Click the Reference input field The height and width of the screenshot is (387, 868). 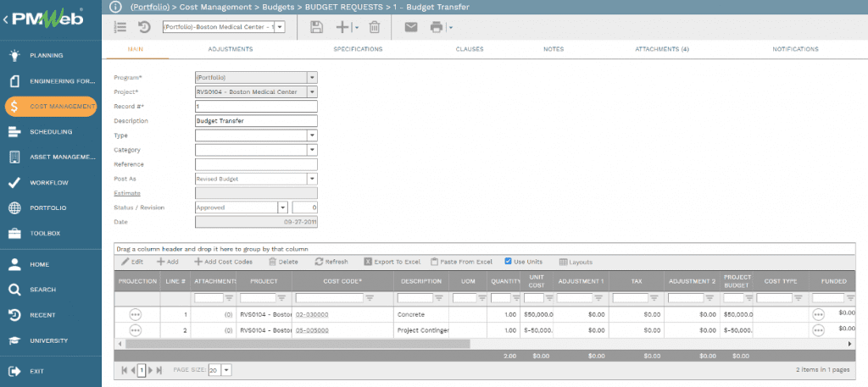tap(256, 164)
